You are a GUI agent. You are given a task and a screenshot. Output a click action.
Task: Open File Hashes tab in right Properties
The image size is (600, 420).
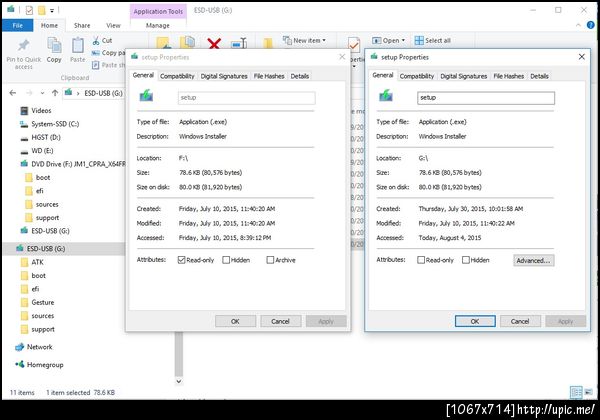pos(509,76)
